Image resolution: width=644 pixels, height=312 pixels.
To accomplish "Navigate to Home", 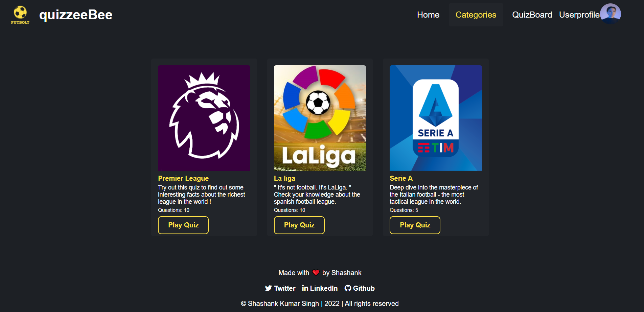I will [x=428, y=15].
